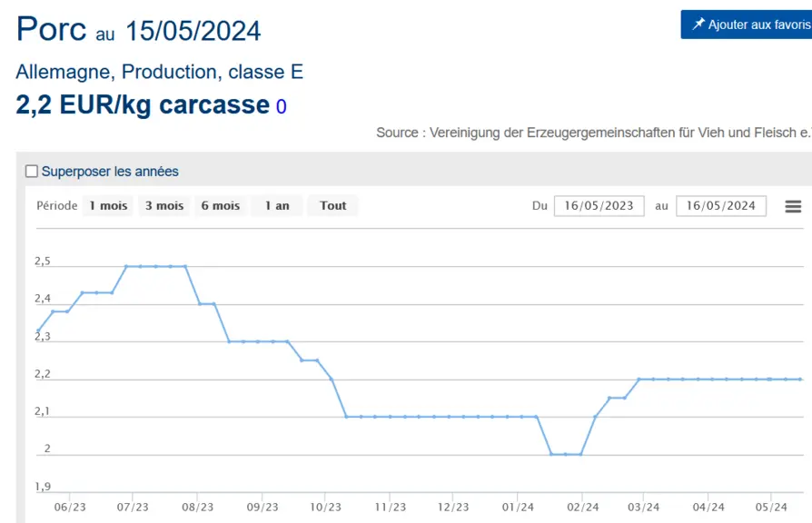Choose the 6 mois period range

[x=221, y=205]
